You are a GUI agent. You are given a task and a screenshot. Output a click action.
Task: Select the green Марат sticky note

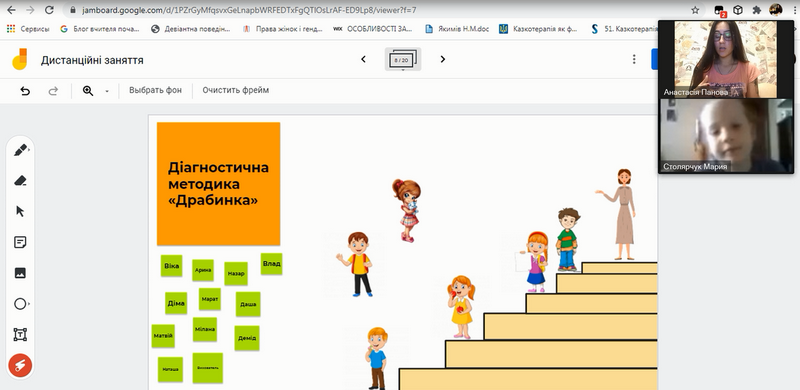210,299
